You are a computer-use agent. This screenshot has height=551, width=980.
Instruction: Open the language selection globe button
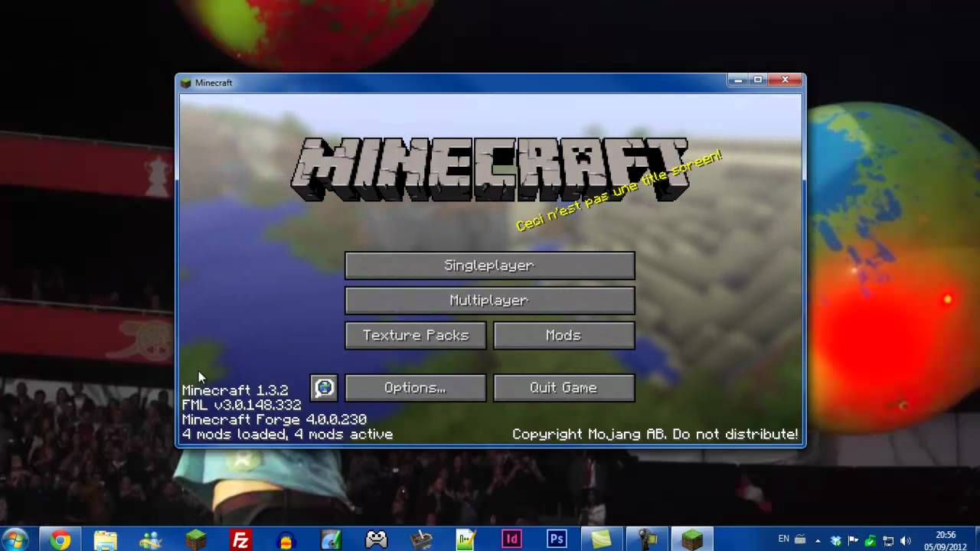click(x=324, y=388)
